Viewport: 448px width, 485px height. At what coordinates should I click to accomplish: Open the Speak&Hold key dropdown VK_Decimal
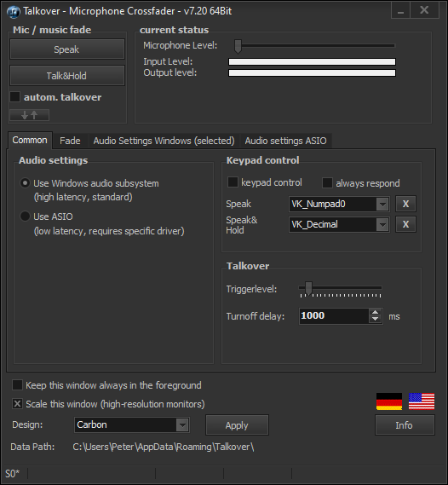pos(382,224)
